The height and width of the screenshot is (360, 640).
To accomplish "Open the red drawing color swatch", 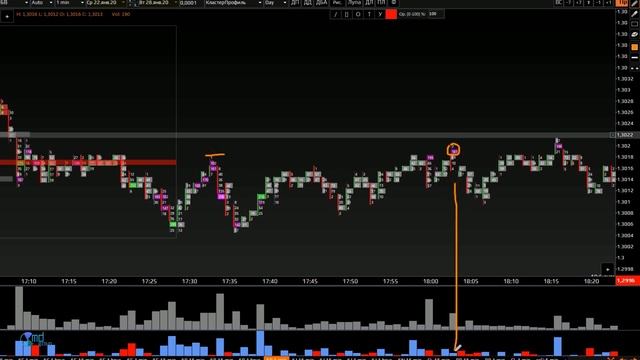I will click(x=391, y=14).
